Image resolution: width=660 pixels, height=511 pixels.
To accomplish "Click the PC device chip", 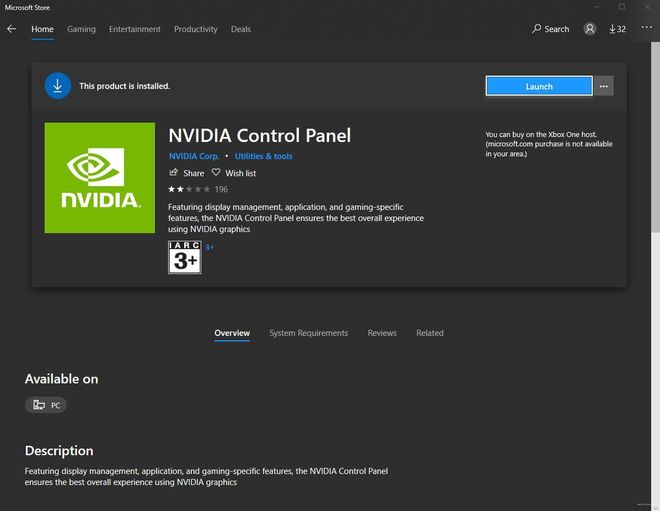I will point(46,405).
